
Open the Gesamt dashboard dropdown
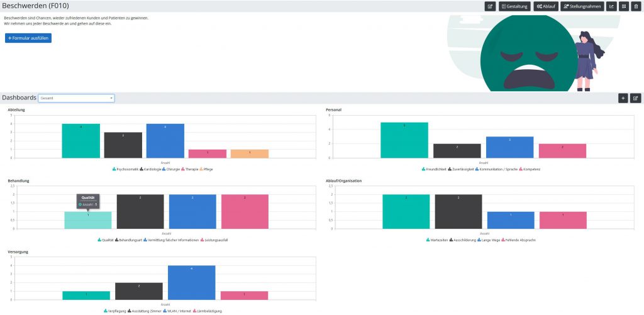76,98
